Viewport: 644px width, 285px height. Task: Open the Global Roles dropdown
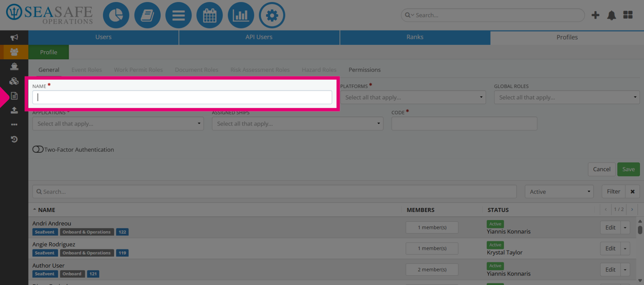click(567, 97)
